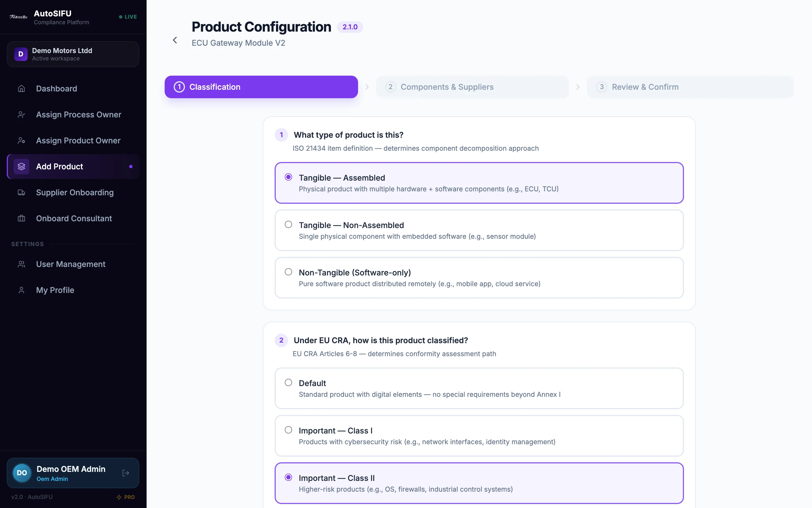Click the back arrow beside Product Configuration
812x508 pixels.
[175, 40]
